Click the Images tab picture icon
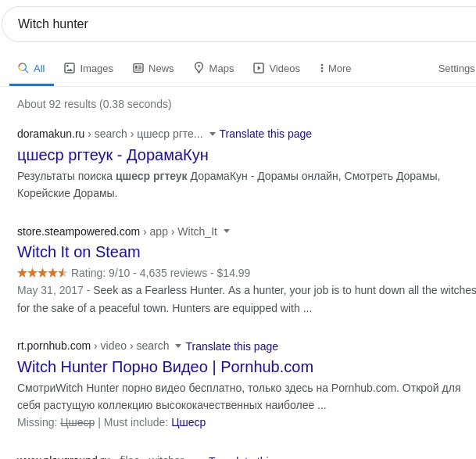Image resolution: width=476 pixels, height=459 pixels. click(x=70, y=68)
